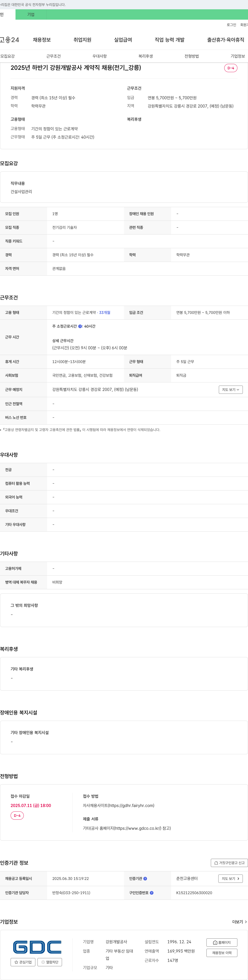Screen dimensions: 248x980
Task: Click the 2025.07.11 (금) 18:00 deadline text
Action: [31, 805]
